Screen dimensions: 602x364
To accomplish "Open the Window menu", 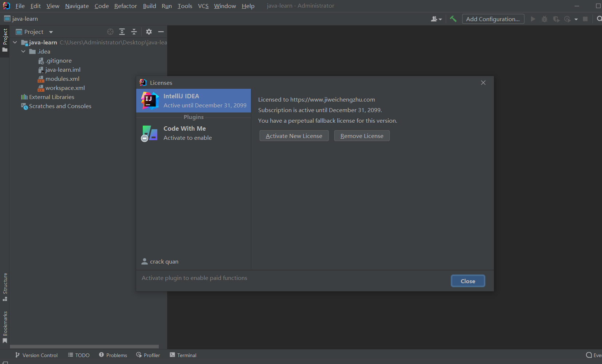I will (225, 6).
